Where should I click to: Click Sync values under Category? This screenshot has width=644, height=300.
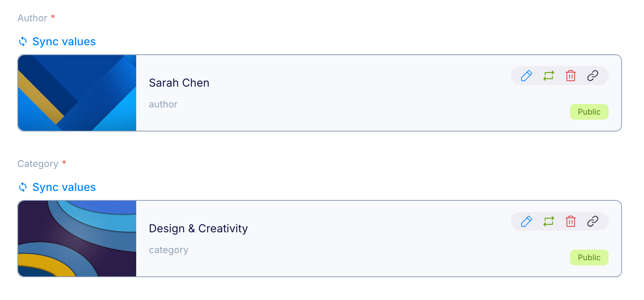coord(64,187)
